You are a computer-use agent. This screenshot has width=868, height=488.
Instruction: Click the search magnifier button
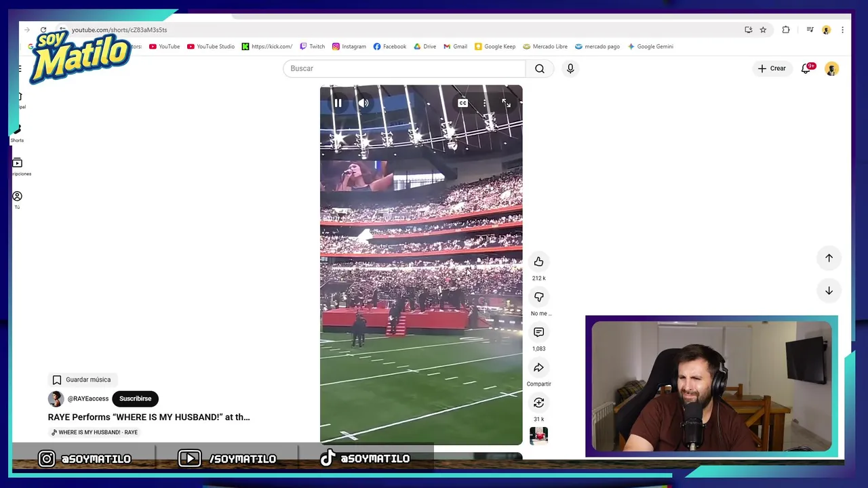[539, 68]
